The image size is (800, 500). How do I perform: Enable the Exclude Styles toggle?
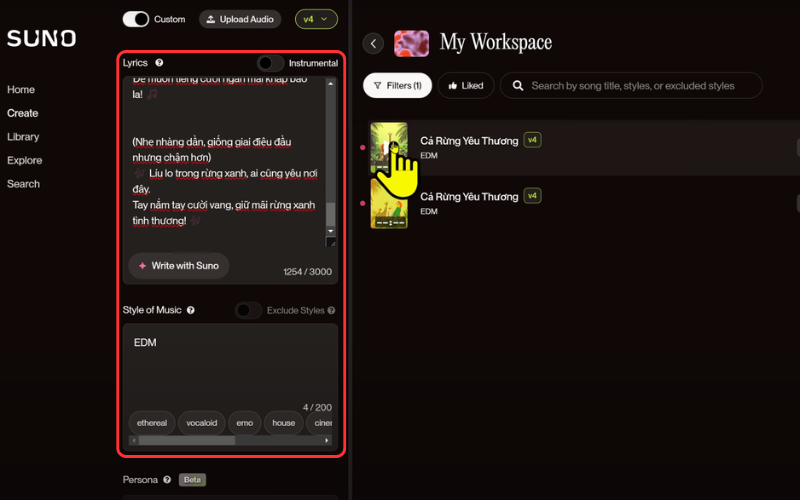point(248,310)
